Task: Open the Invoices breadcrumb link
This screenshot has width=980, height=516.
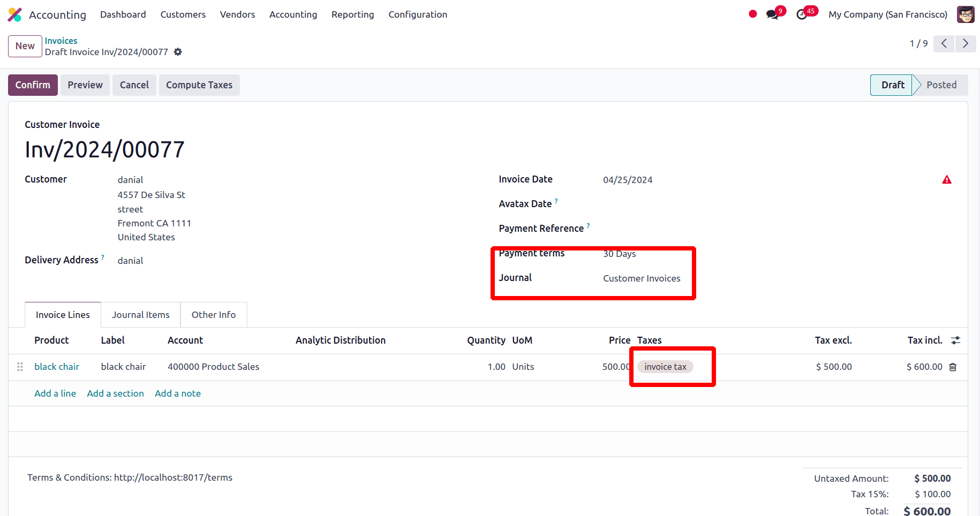Action: 61,41
